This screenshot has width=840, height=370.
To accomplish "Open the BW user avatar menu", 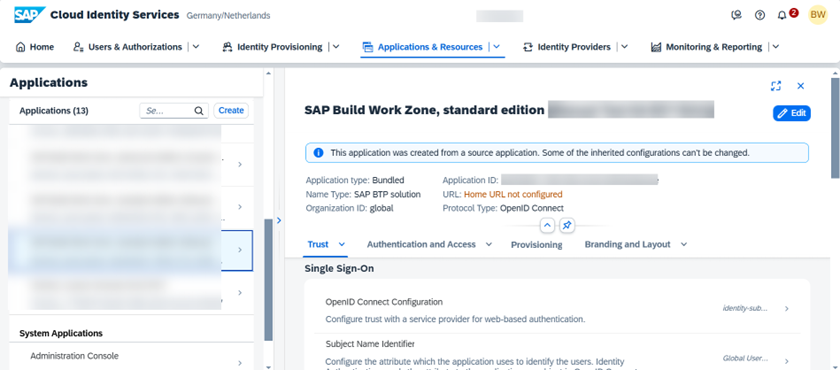I will 818,15.
